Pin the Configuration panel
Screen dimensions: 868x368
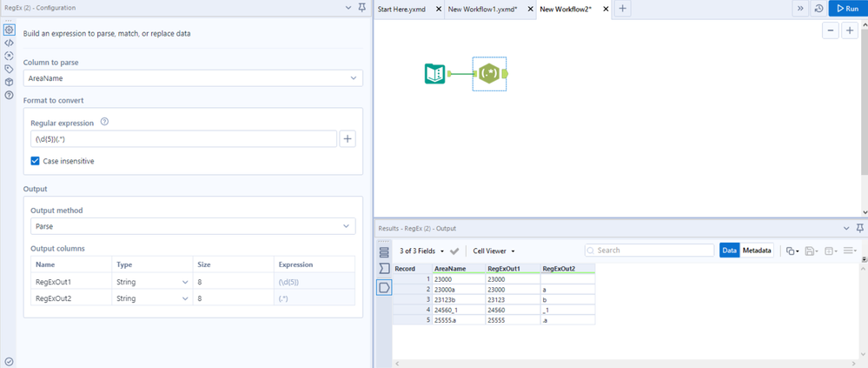(x=362, y=8)
